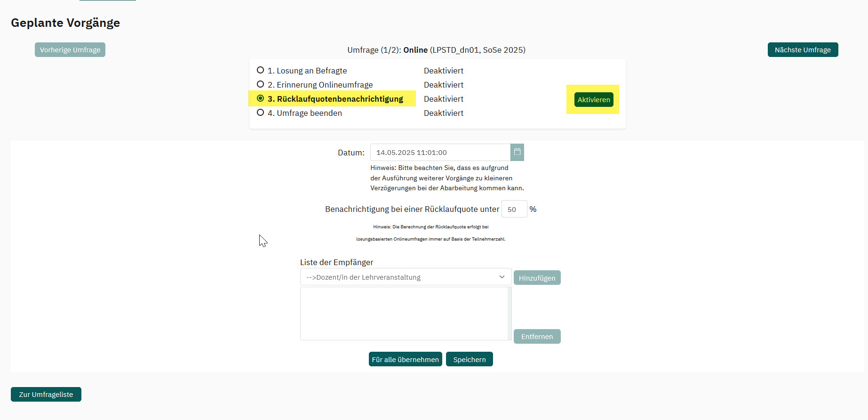This screenshot has width=868, height=420.
Task: Go to Vorherige Umfrage
Action: pyautogui.click(x=70, y=49)
